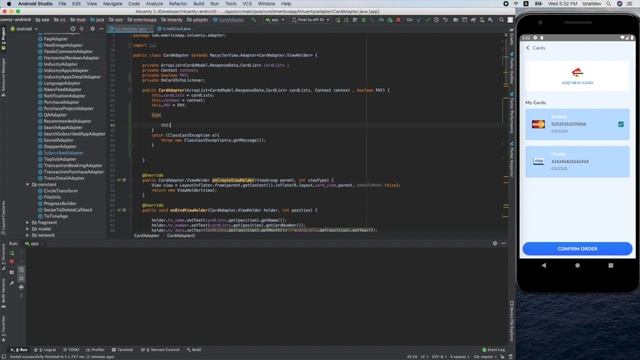The width and height of the screenshot is (640, 360).
Task: Click the scroll-from-source target icon
Action: (73, 29)
